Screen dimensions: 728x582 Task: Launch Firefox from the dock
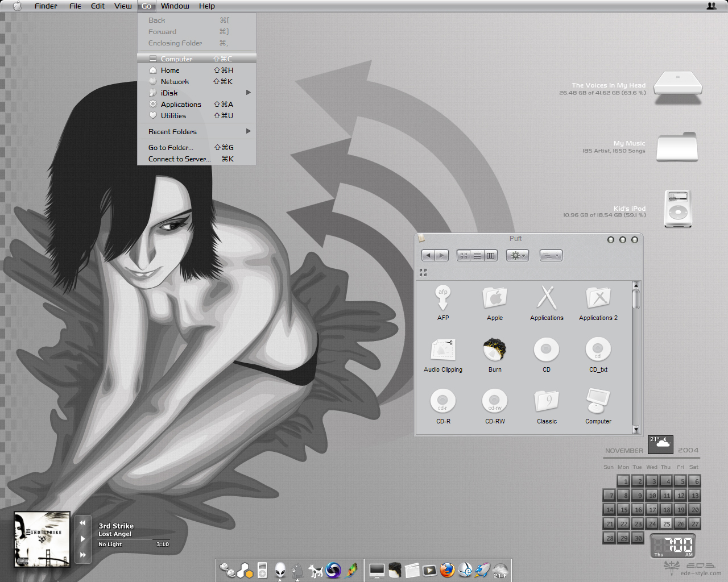448,569
